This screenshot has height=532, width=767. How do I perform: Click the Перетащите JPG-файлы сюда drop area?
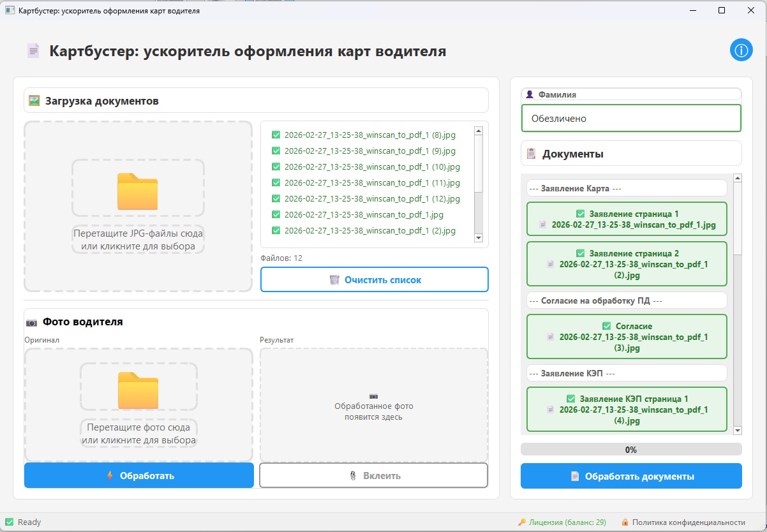click(x=138, y=206)
